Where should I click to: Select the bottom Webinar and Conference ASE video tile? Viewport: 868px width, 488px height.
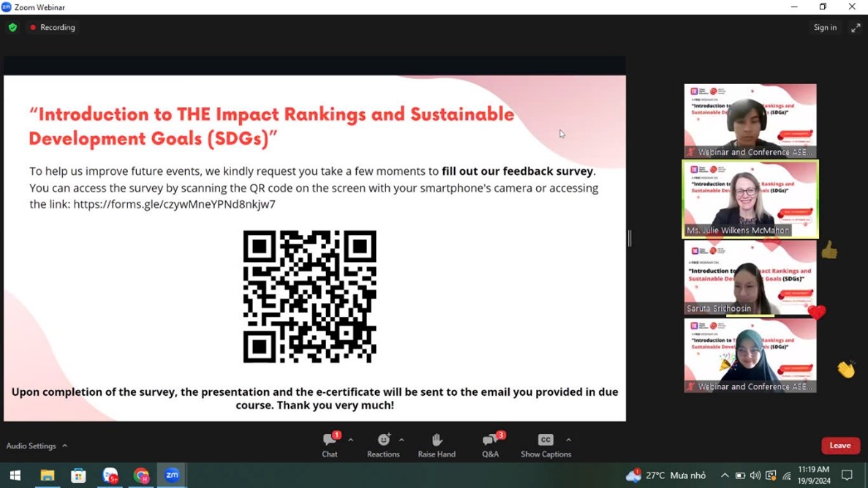point(750,356)
